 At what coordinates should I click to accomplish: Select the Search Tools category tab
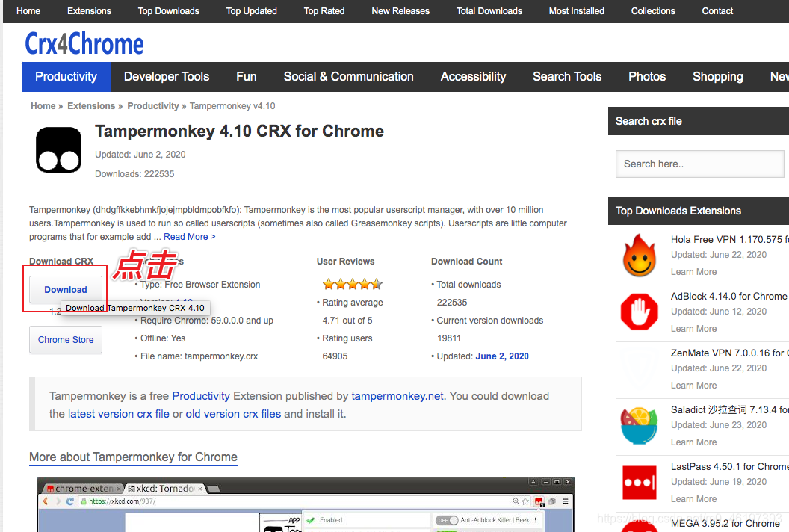point(567,77)
